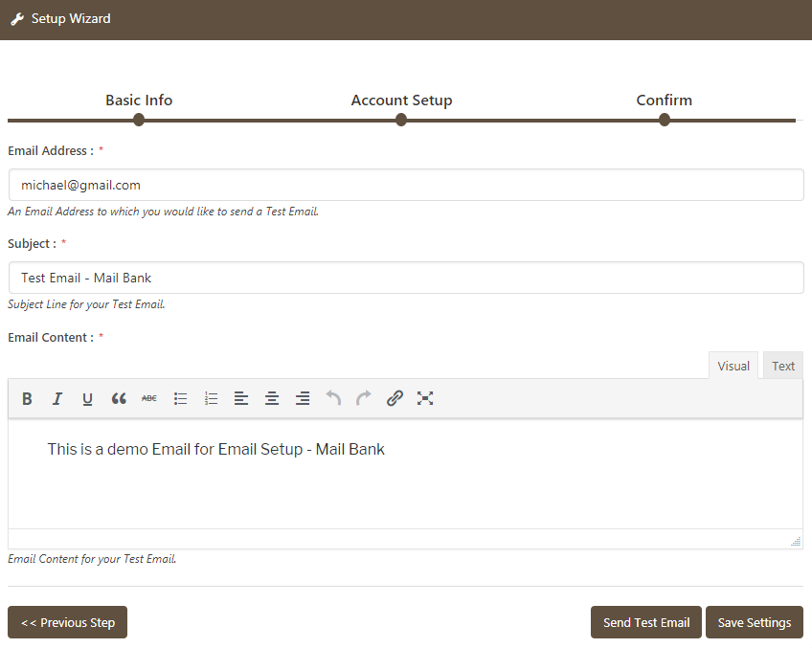The height and width of the screenshot is (648, 812).
Task: Switch to the Visual editor tab
Action: [x=733, y=366]
